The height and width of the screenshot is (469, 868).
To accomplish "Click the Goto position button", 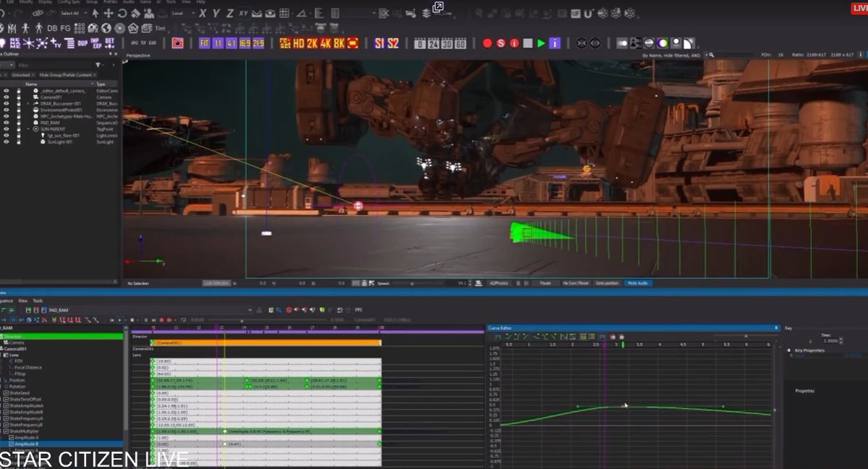I will (x=607, y=283).
